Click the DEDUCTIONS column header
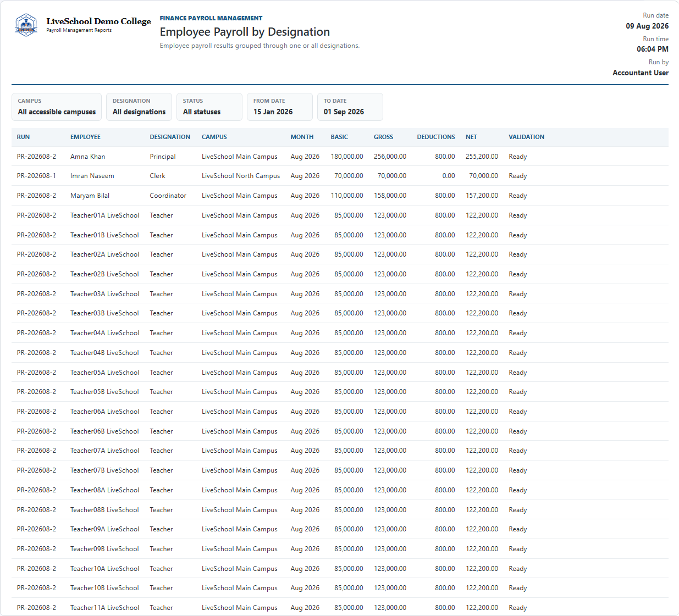 (436, 137)
